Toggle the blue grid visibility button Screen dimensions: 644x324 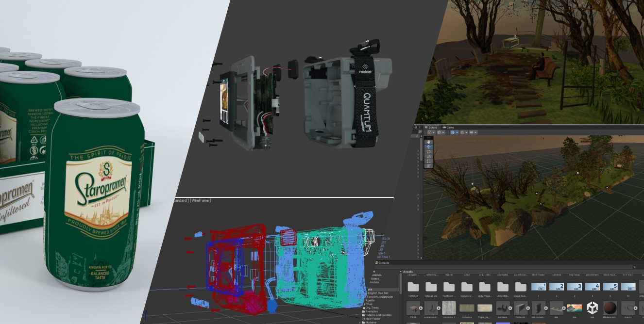click(x=453, y=132)
